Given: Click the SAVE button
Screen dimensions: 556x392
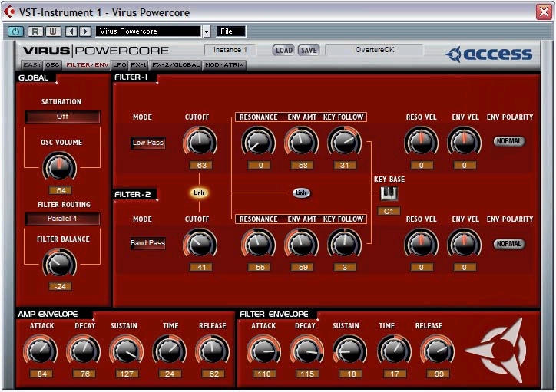Looking at the screenshot, I should pyautogui.click(x=309, y=51).
